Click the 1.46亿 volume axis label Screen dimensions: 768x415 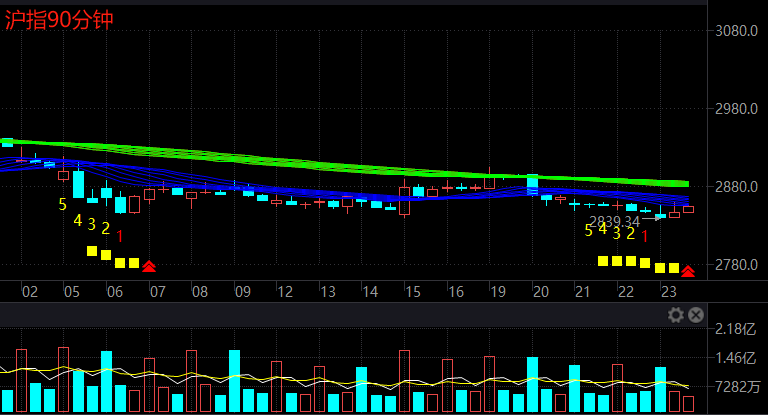(x=735, y=358)
